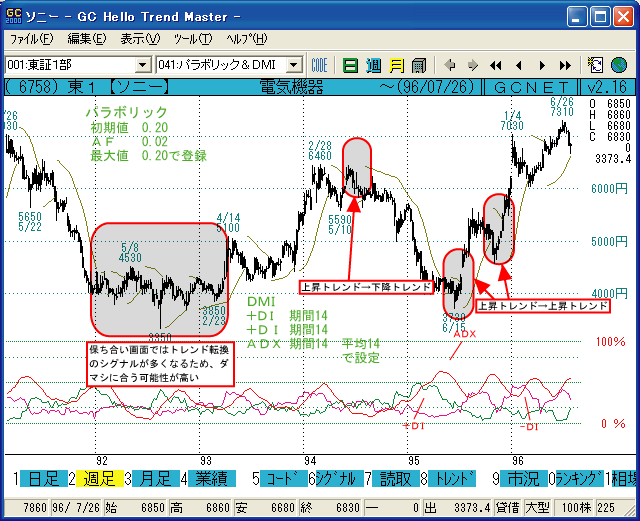The width and height of the screenshot is (640, 521).
Task: Click the single right triangle arrow
Action: coord(542,65)
